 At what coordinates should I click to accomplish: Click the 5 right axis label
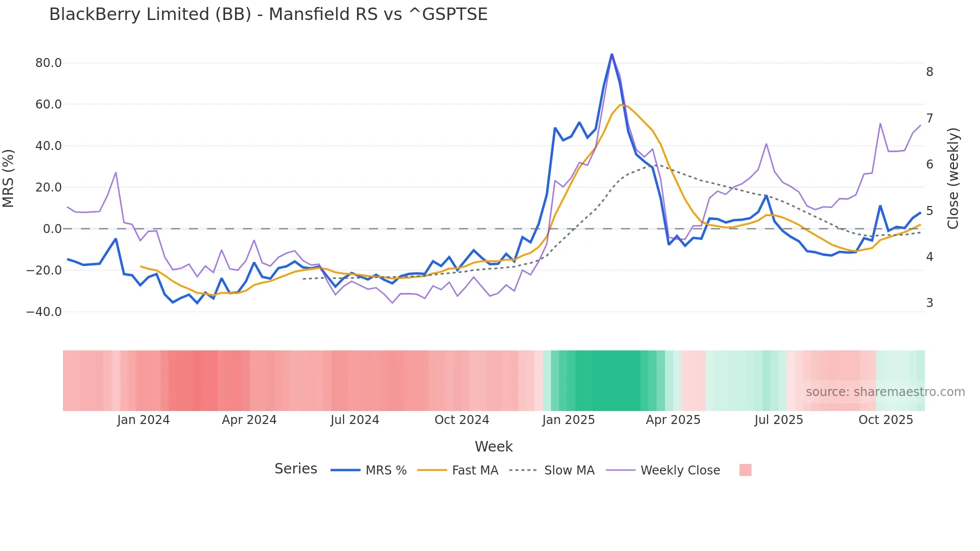929,211
